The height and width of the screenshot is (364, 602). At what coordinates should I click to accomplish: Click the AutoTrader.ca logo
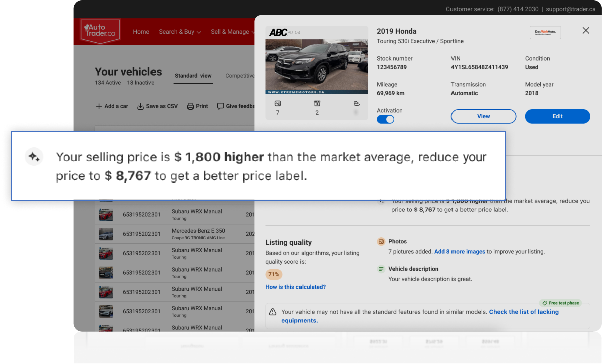coord(101,31)
